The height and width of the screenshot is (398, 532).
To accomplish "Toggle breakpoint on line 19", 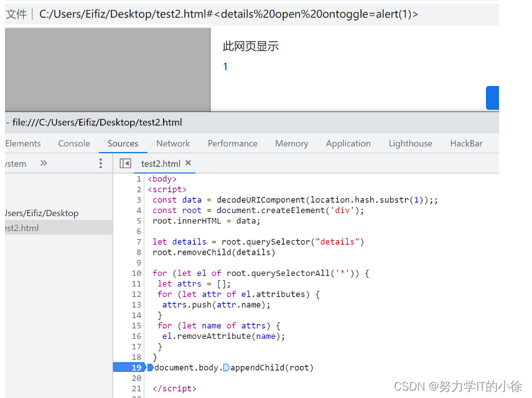I will [136, 367].
